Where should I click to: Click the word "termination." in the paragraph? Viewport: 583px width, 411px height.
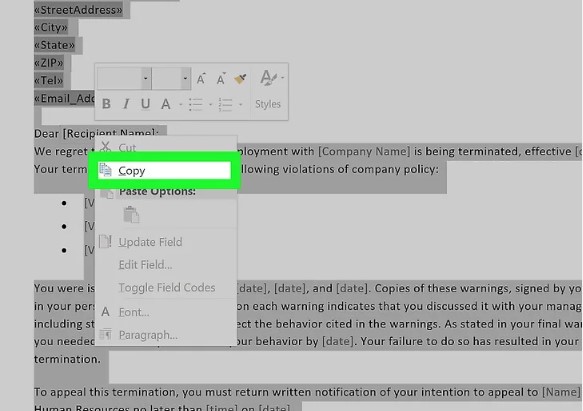point(67,359)
